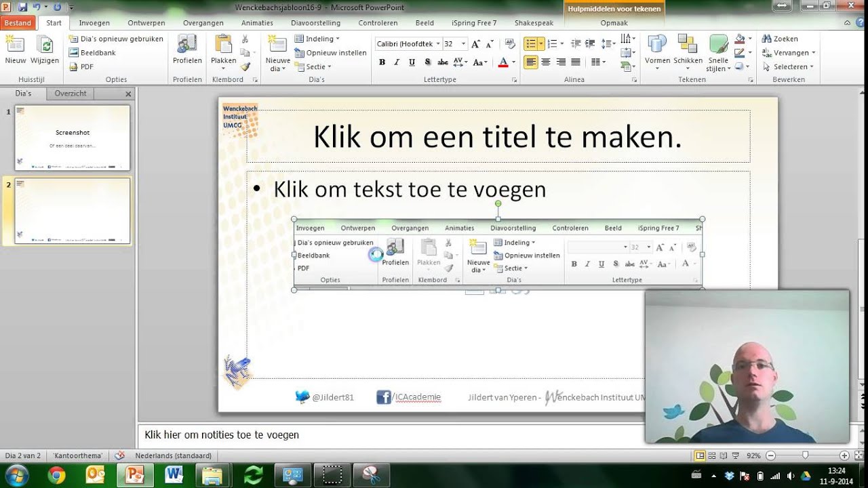Decrease font size with small A icon
Image resolution: width=868 pixels, height=488 pixels.
[489, 43]
